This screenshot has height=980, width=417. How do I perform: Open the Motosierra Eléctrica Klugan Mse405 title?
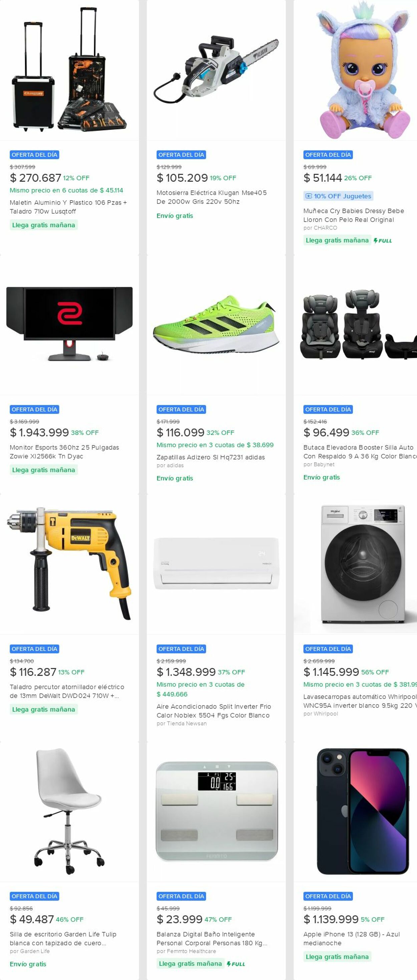point(212,197)
